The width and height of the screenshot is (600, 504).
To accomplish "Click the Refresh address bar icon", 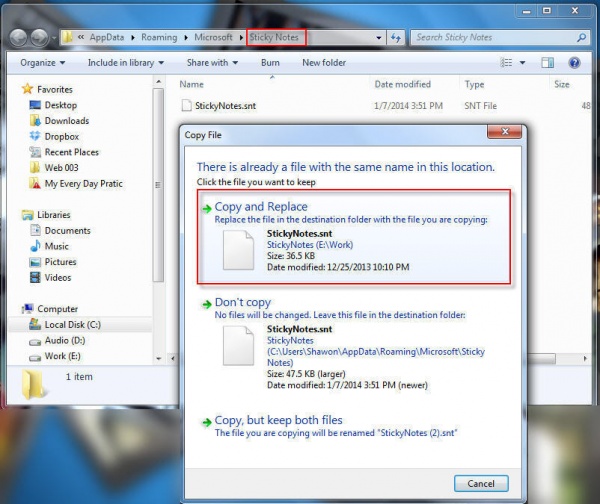I will click(396, 38).
